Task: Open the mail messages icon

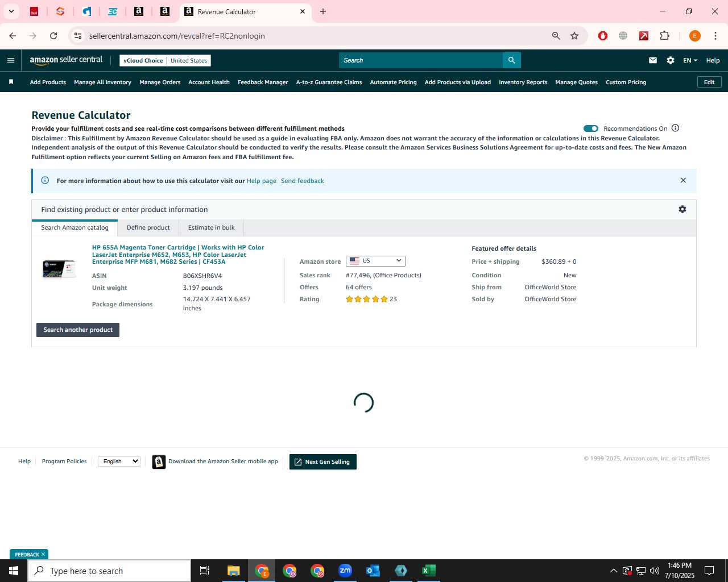Action: [x=653, y=60]
